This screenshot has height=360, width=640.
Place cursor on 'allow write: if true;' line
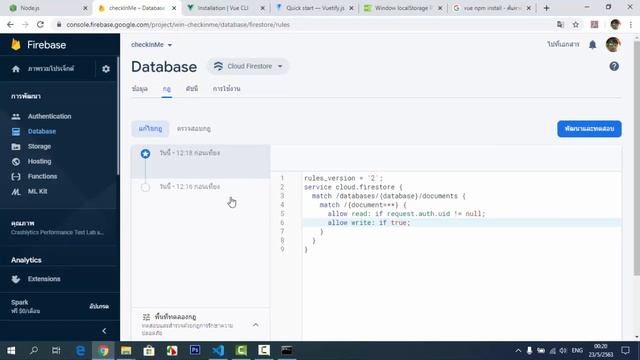(369, 222)
